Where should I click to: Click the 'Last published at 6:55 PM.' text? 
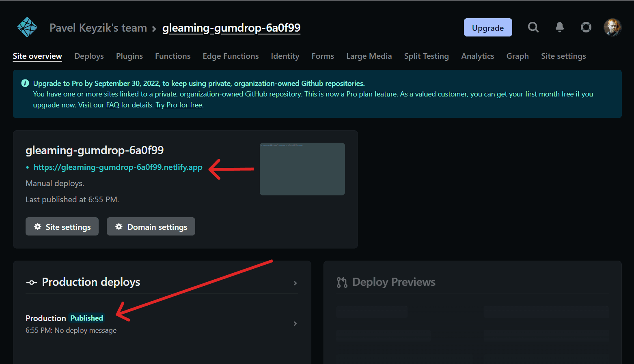click(x=72, y=199)
